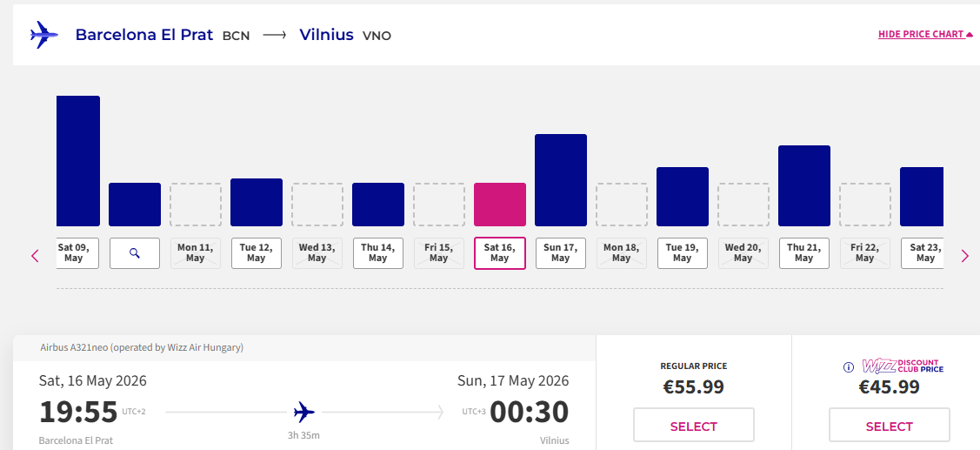Click the magnifier search date icon
Image resolution: width=980 pixels, height=450 pixels.
click(x=134, y=253)
